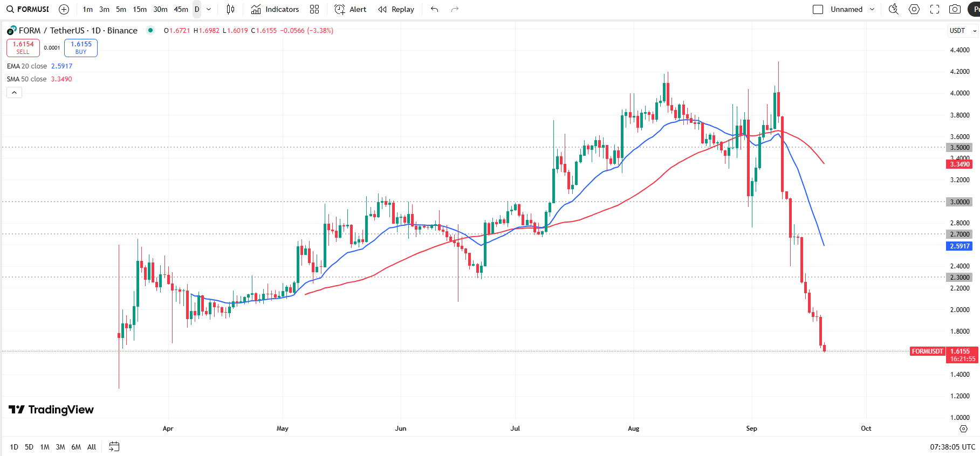The height and width of the screenshot is (456, 980).
Task: Select the 15m timeframe
Action: pos(140,9)
